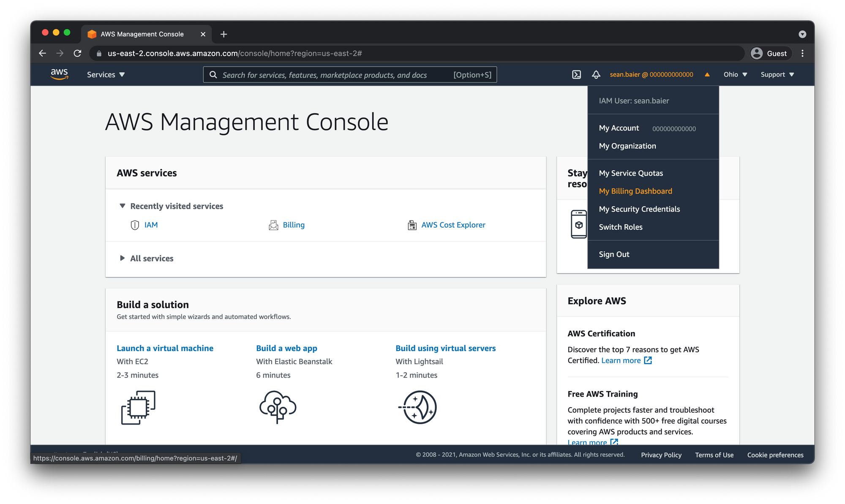Image resolution: width=845 pixels, height=504 pixels.
Task: Click the IAM shield icon
Action: click(x=135, y=225)
